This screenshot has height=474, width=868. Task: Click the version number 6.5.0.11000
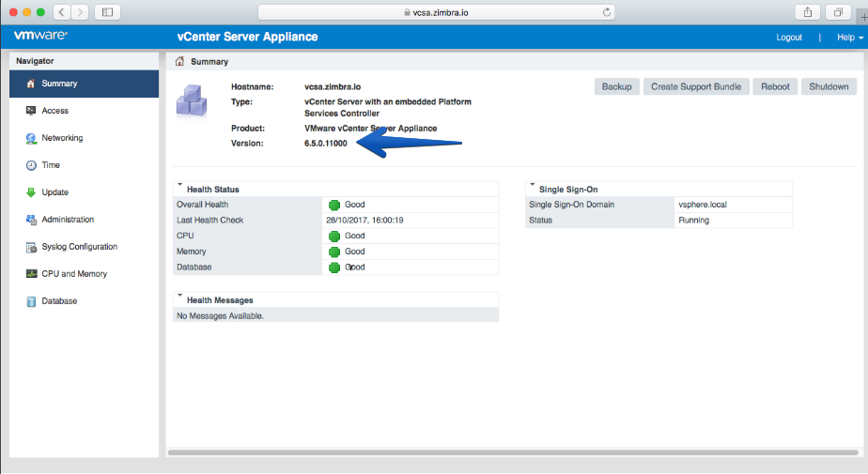click(325, 144)
